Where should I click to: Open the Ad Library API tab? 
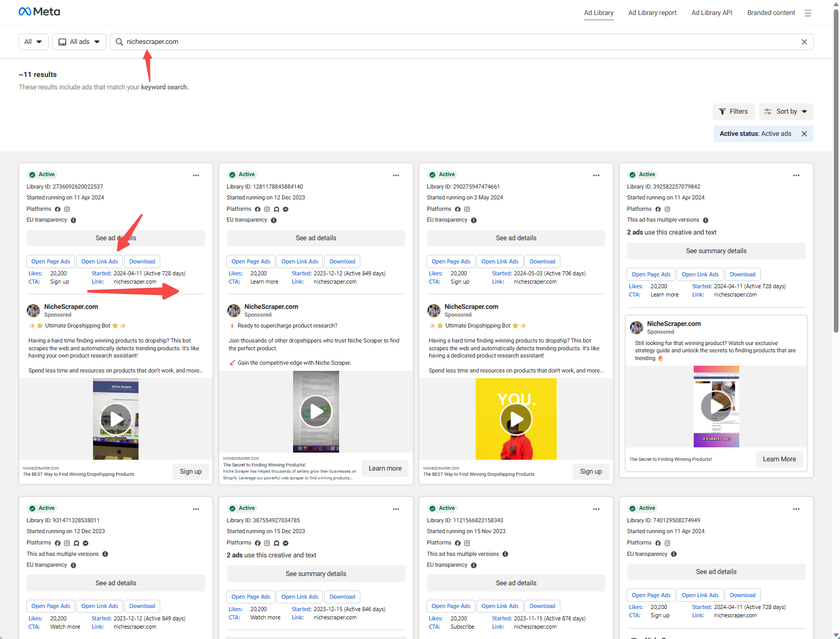coord(712,13)
